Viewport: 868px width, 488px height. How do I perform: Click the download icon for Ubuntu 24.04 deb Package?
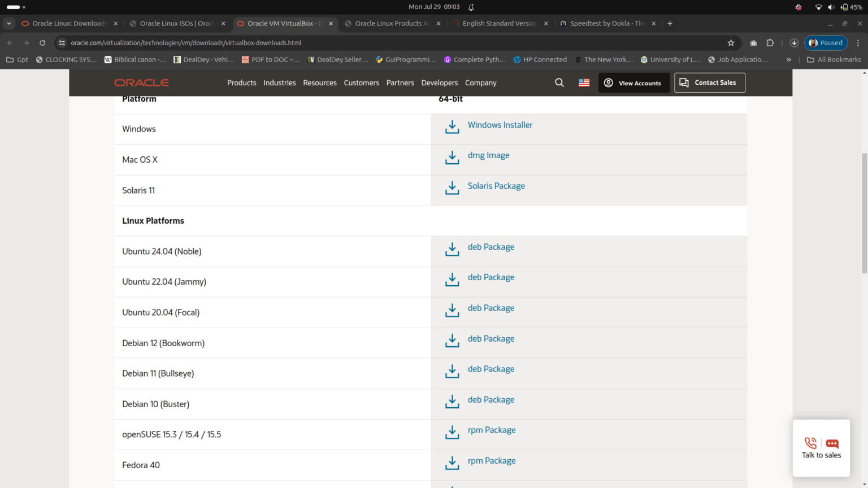tap(452, 249)
